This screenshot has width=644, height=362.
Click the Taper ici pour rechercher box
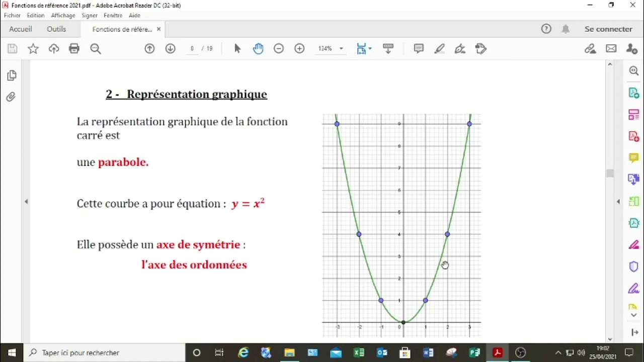click(104, 353)
